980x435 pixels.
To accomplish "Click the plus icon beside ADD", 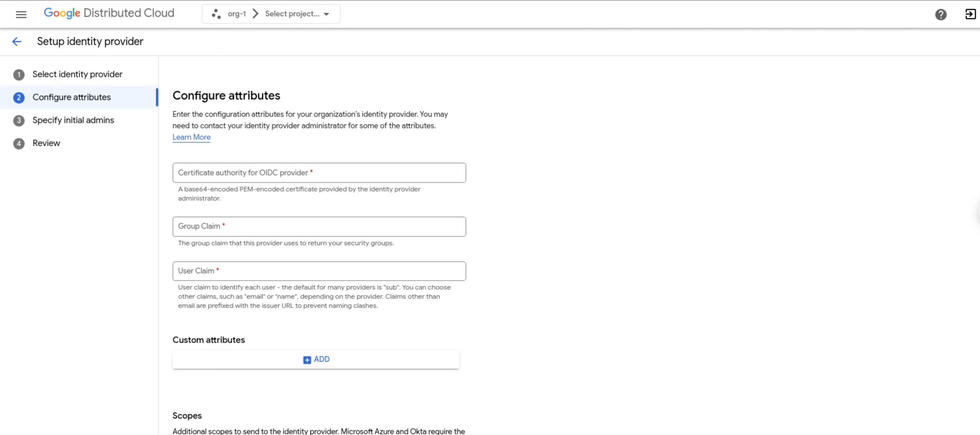I will [x=307, y=360].
